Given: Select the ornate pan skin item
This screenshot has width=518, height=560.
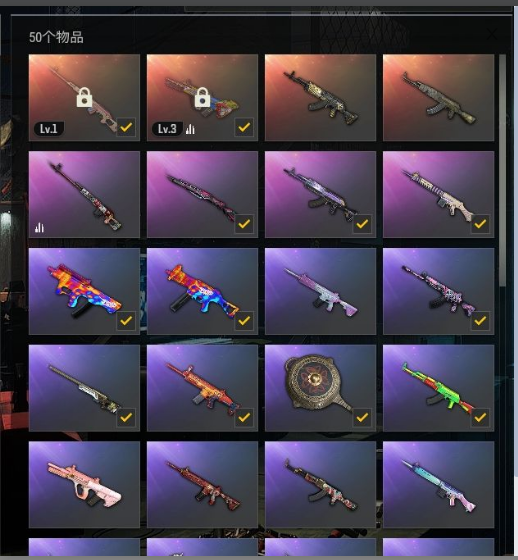Looking at the screenshot, I should pyautogui.click(x=320, y=388).
